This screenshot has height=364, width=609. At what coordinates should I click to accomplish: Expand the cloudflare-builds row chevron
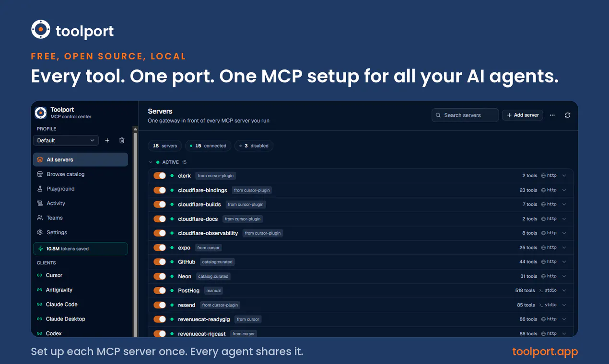click(x=564, y=204)
